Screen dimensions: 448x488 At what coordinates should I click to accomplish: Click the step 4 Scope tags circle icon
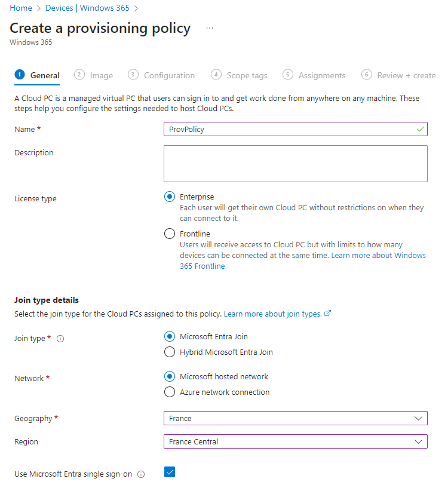click(216, 75)
